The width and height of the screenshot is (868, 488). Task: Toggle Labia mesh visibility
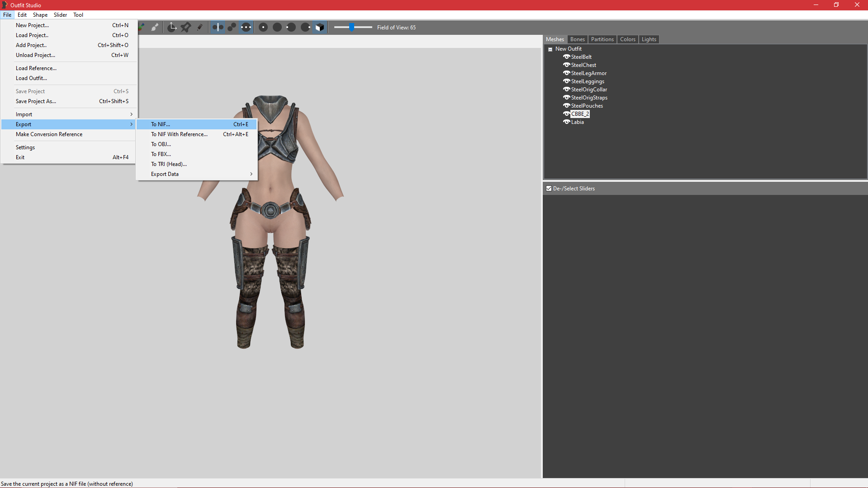coord(566,122)
